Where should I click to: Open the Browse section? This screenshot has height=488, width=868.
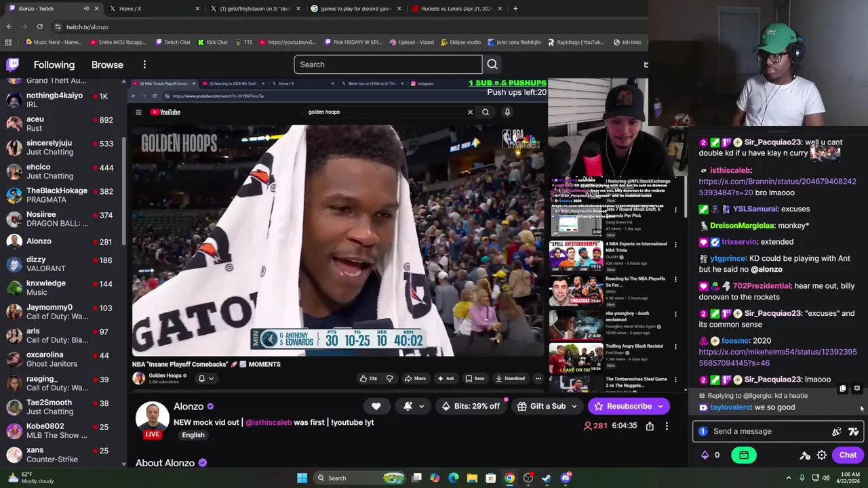(x=107, y=64)
